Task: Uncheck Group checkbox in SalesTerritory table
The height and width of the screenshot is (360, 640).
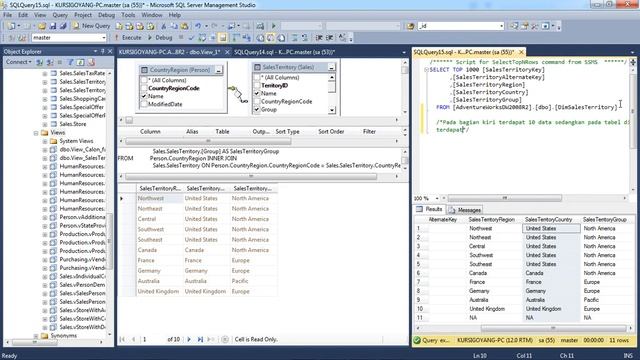Action: click(257, 109)
